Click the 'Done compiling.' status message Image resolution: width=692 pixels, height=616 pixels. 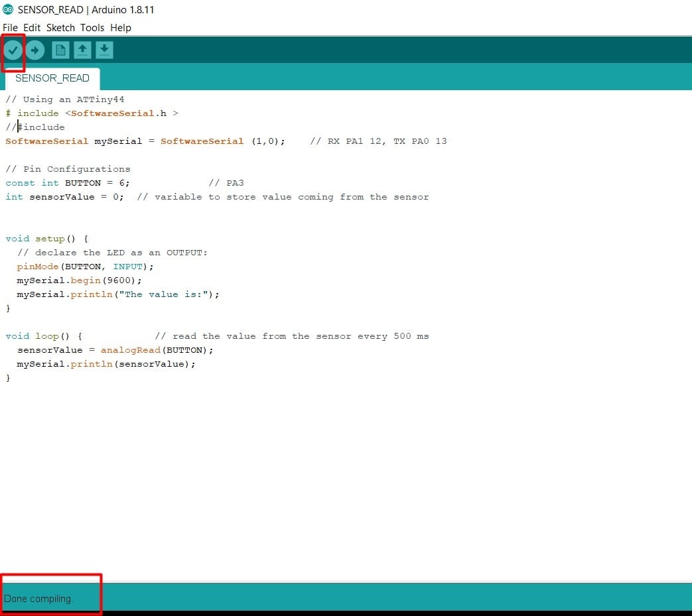coord(38,599)
